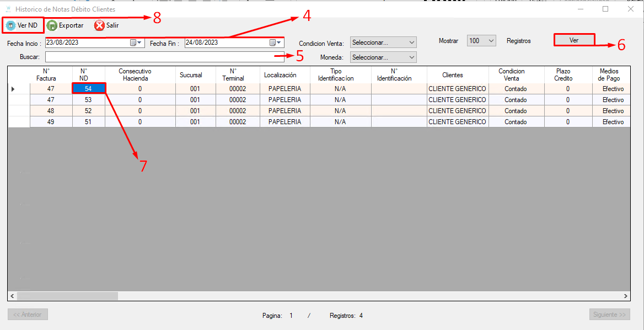Open the Fecha Fin calendar dropdown
The image size is (644, 330).
(x=276, y=42)
